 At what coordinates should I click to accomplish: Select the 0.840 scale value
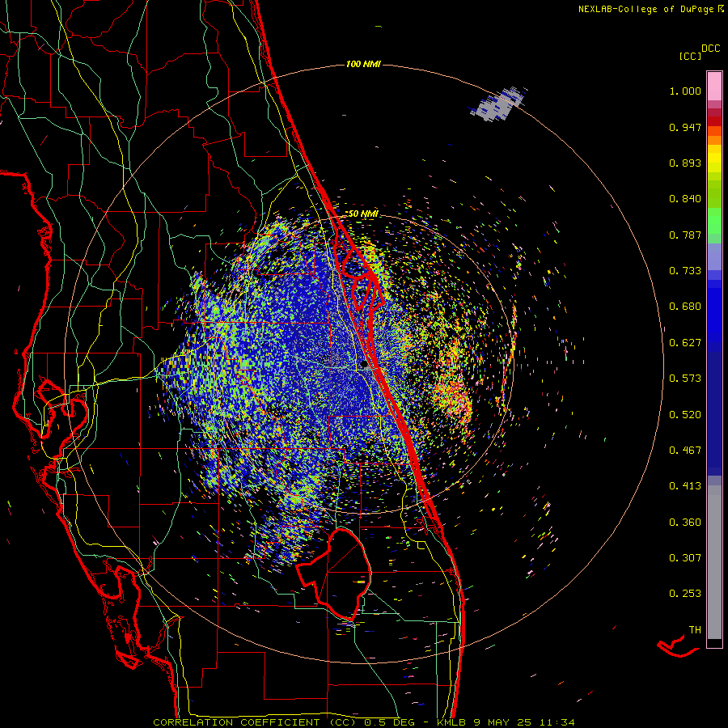tap(685, 199)
